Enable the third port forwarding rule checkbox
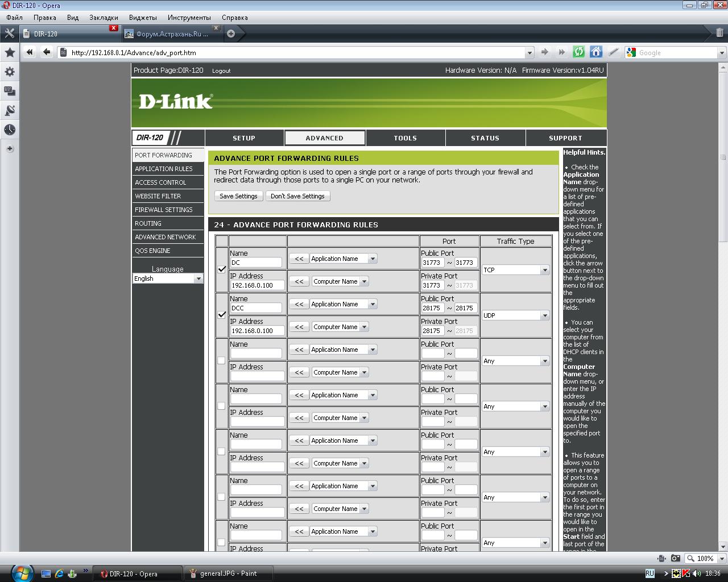Image resolution: width=728 pixels, height=582 pixels. [x=221, y=360]
